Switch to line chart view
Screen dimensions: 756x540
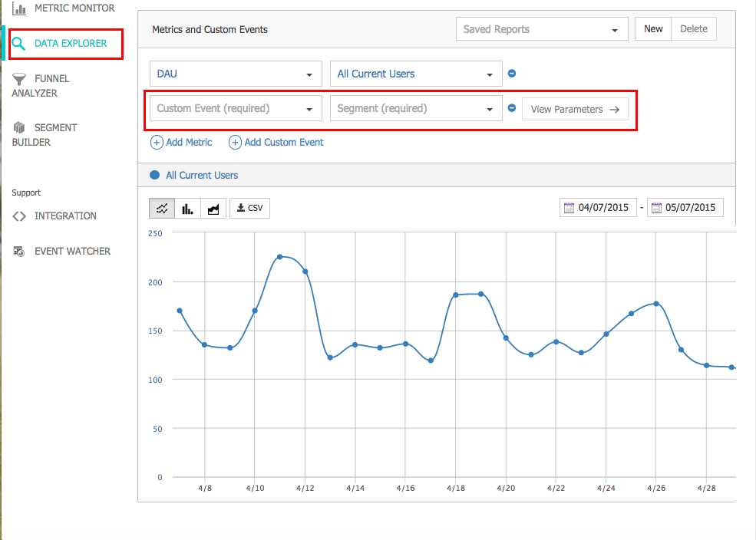point(162,208)
